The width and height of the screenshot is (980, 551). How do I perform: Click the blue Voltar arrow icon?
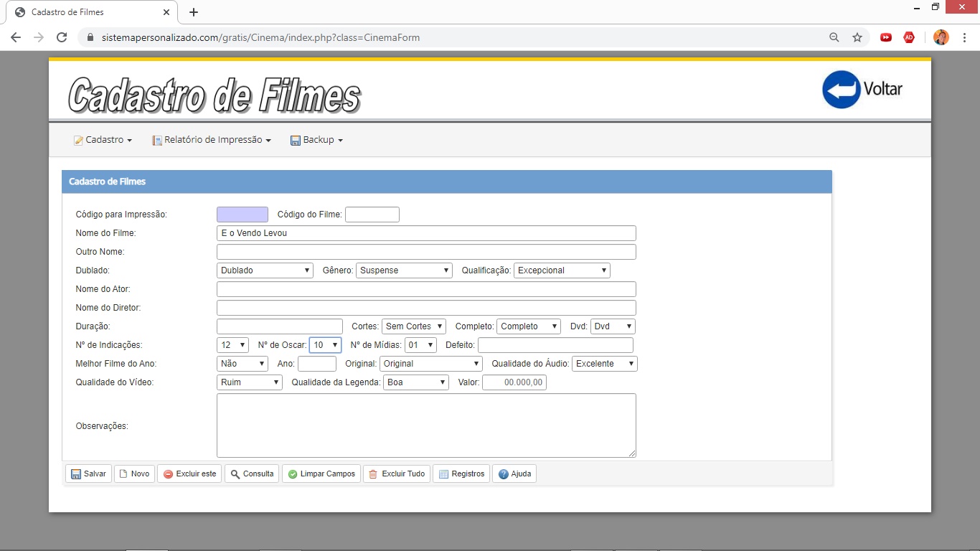841,90
